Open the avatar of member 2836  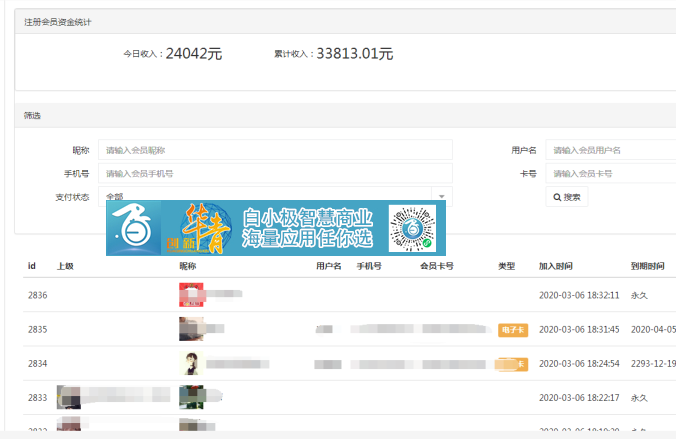tap(192, 295)
